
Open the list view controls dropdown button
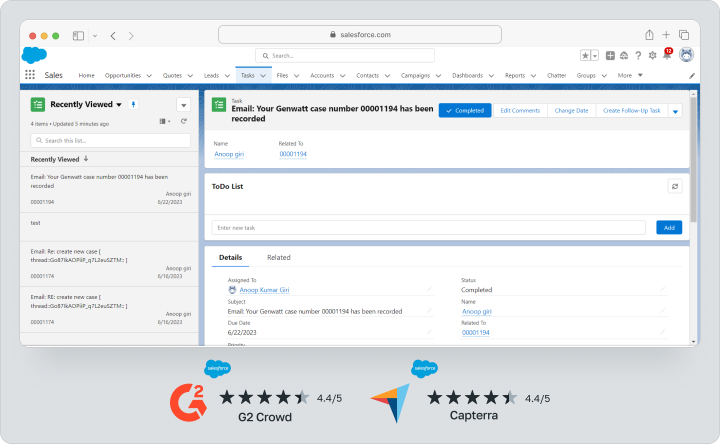(184, 105)
